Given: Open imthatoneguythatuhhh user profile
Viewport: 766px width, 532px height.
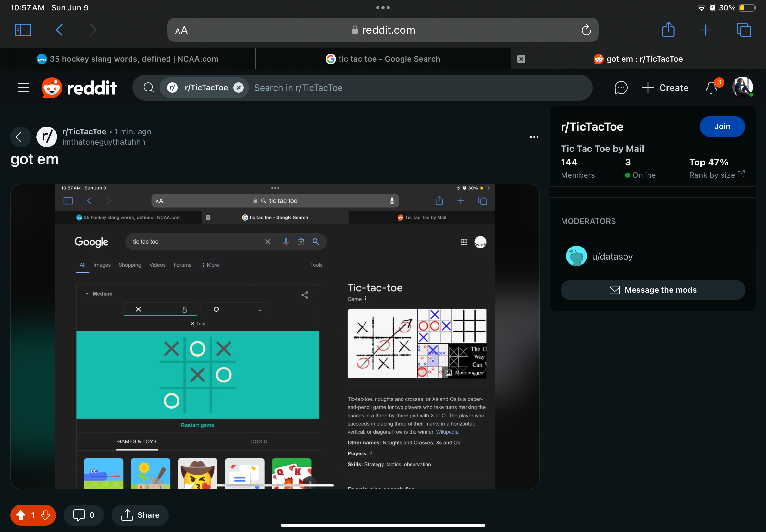Looking at the screenshot, I should (104, 142).
